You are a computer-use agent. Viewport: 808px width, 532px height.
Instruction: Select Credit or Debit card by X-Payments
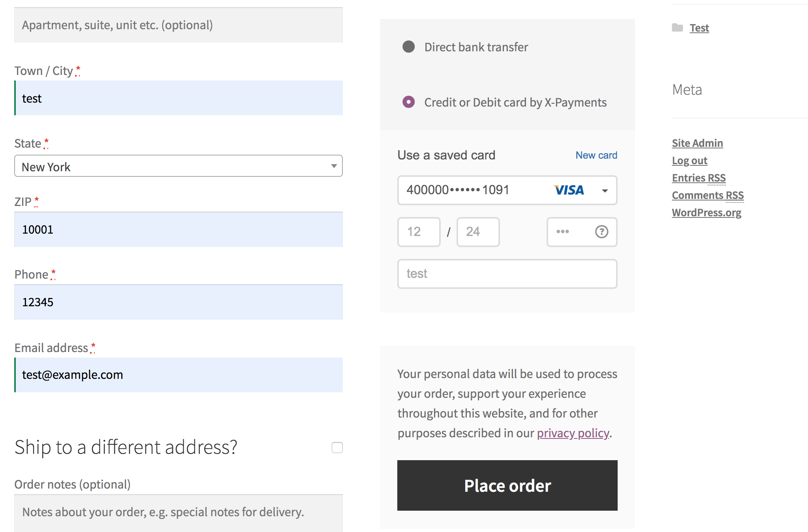[408, 102]
